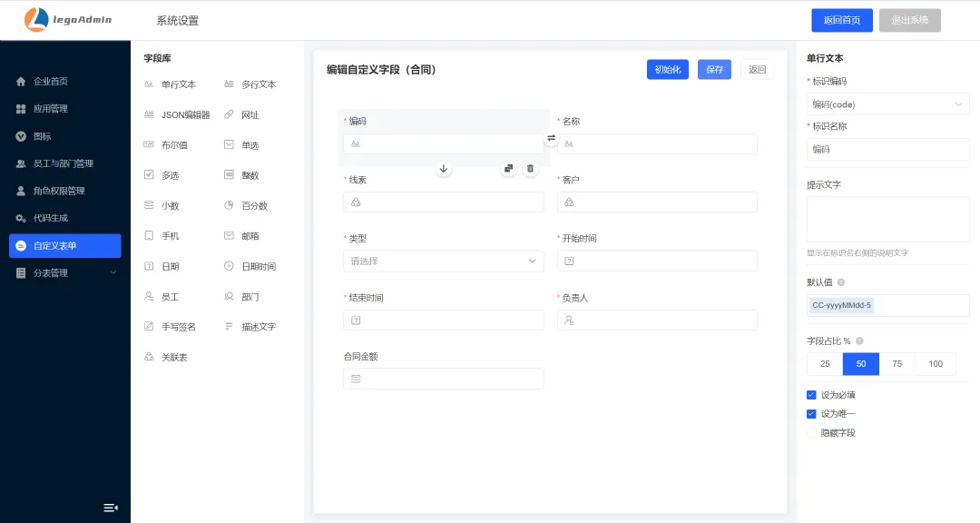Click the swap icon between 编码 and 名称
This screenshot has width=980, height=523.
[551, 138]
